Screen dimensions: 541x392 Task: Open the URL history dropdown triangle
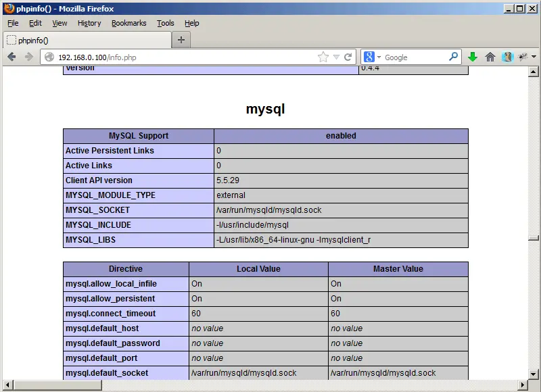pyautogui.click(x=336, y=57)
